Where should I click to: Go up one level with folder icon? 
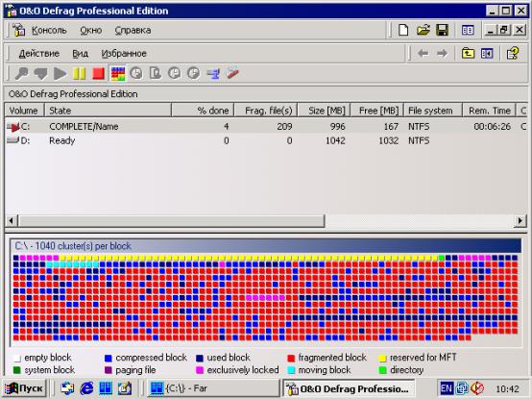coord(468,53)
